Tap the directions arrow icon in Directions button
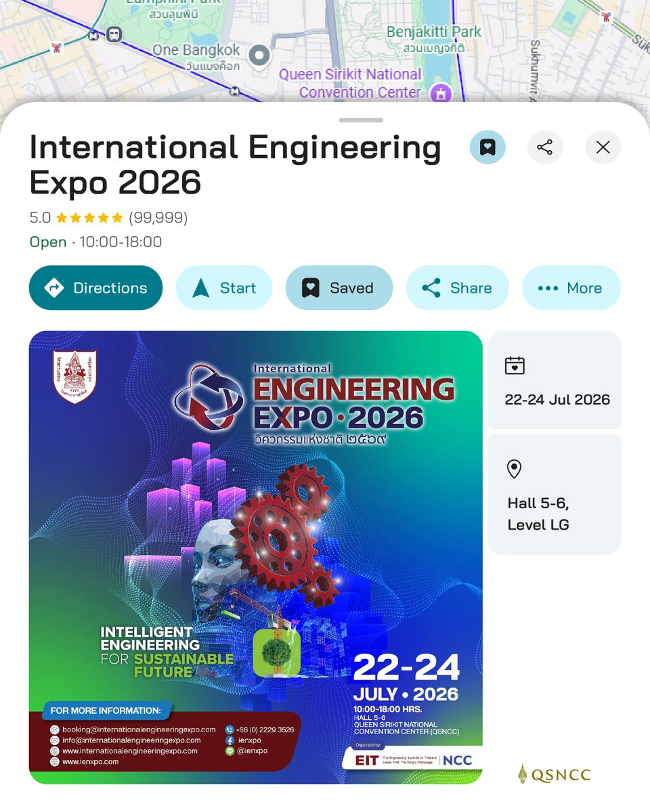Viewport: 650px width, 812px height. [53, 288]
